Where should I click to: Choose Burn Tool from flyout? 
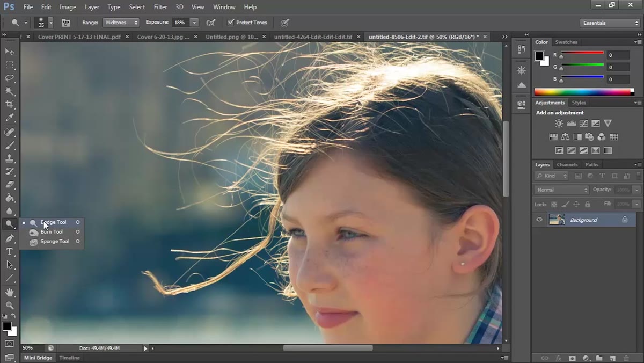click(52, 232)
